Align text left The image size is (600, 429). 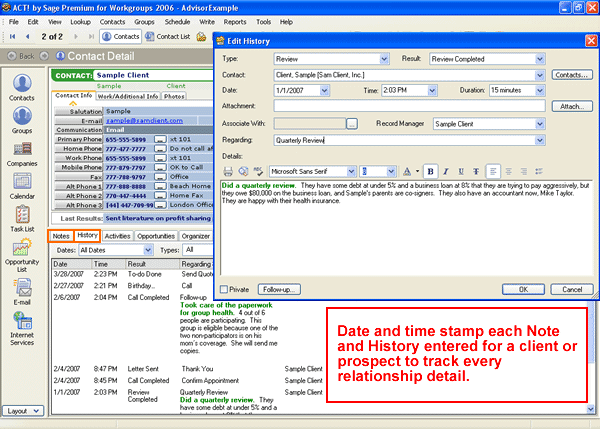[493, 171]
